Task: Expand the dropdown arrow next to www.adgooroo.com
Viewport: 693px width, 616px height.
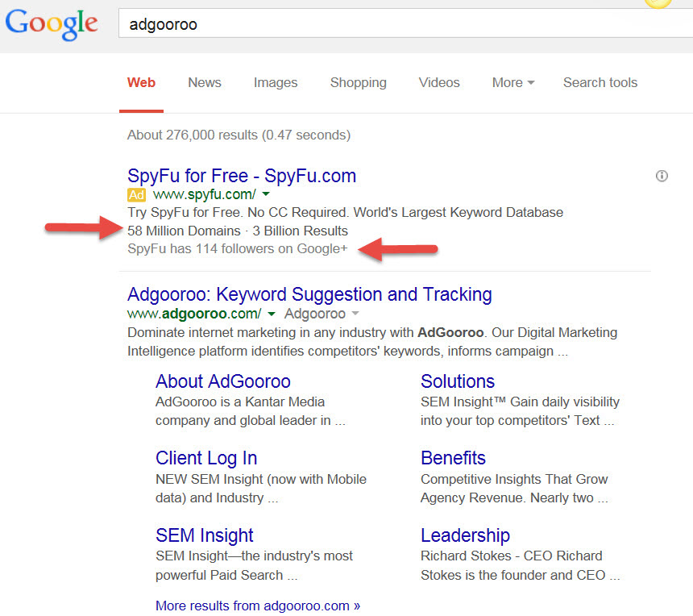Action: click(272, 313)
